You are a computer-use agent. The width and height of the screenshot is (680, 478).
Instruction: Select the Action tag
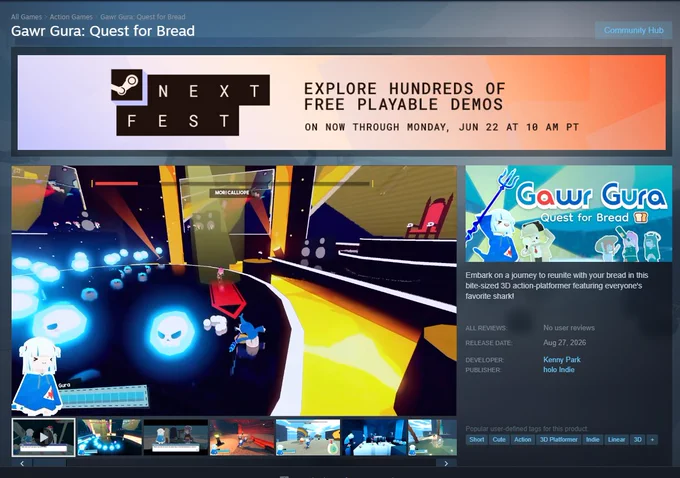coord(523,439)
